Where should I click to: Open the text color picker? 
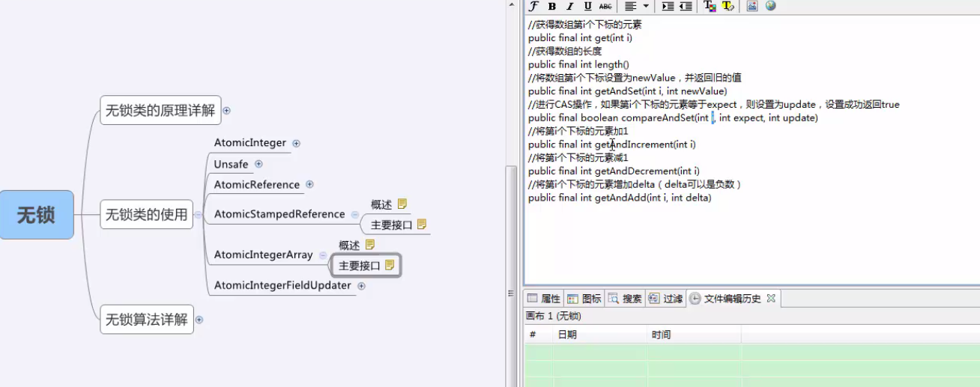710,6
